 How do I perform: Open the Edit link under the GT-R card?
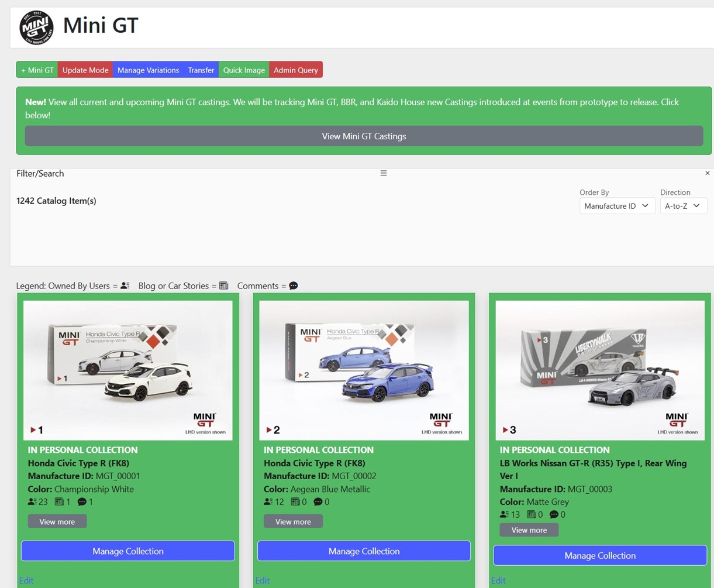(498, 580)
